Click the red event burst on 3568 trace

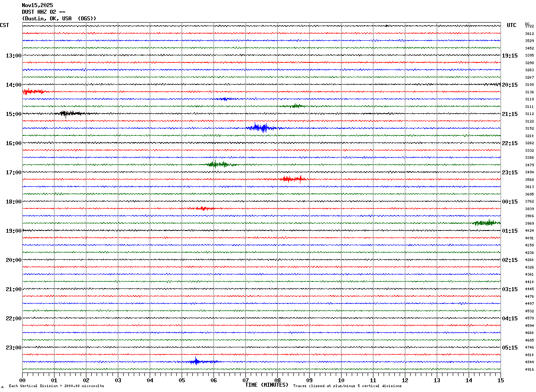[293, 179]
